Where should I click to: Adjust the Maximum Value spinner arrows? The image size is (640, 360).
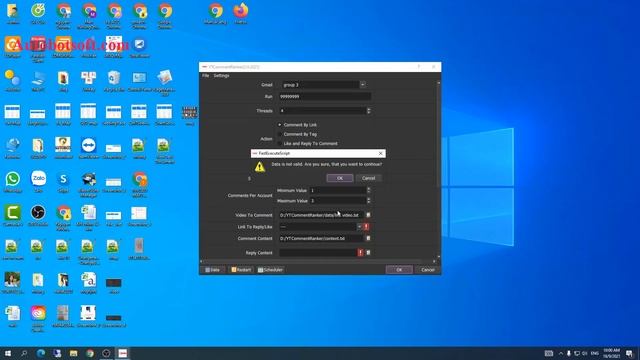pyautogui.click(x=369, y=201)
